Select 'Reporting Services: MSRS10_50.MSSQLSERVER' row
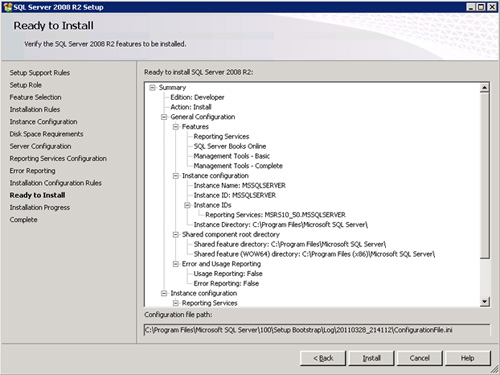The image size is (500, 375). click(x=275, y=215)
